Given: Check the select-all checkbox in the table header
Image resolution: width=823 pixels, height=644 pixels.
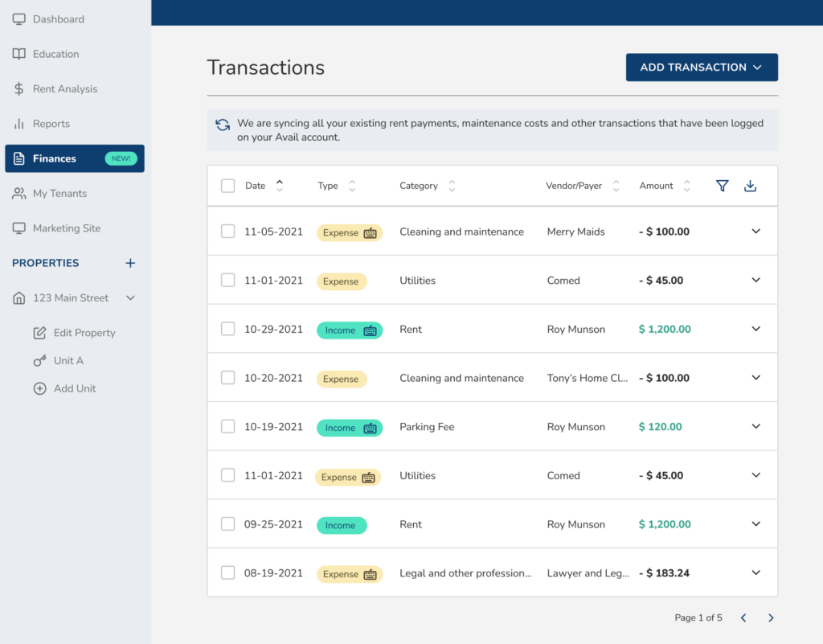Looking at the screenshot, I should click(x=227, y=185).
